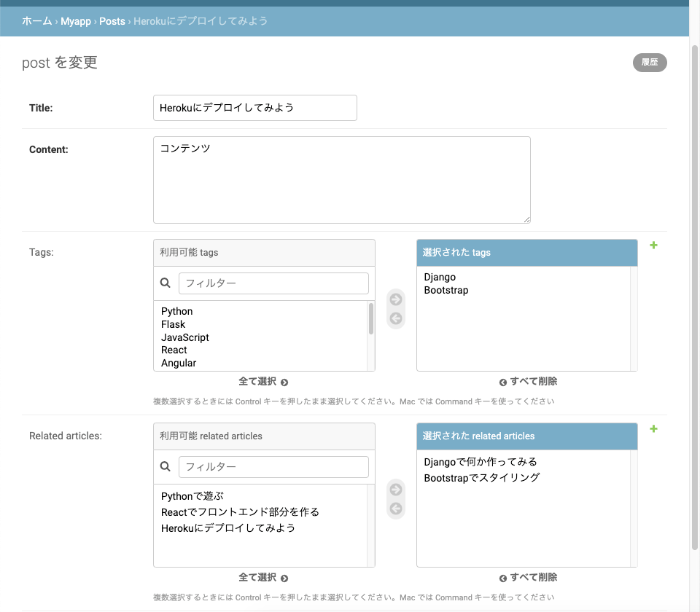Add new related article via green plus icon
The width and height of the screenshot is (700, 612).
(x=653, y=429)
